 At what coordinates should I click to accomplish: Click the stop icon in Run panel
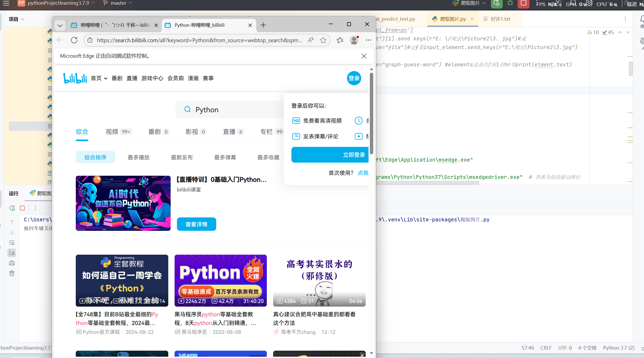click(x=23, y=208)
